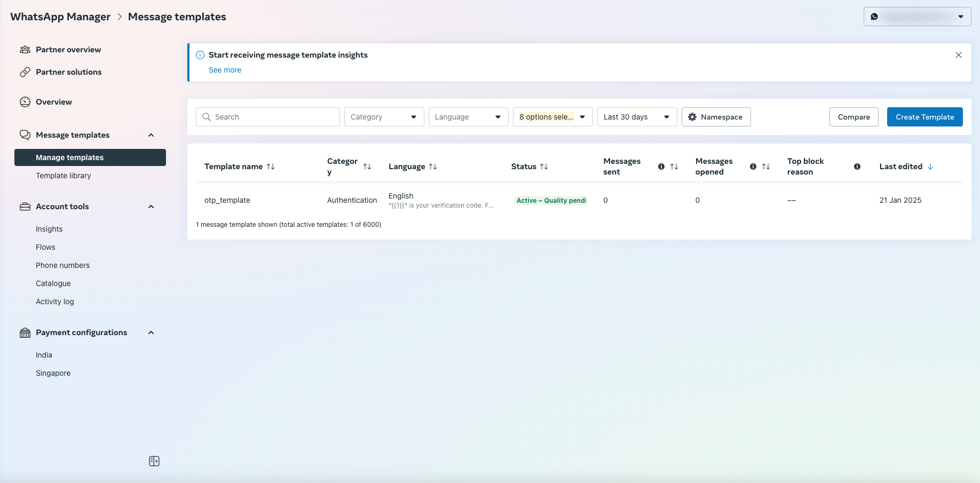Open the Last 30 days date dropdown
The height and width of the screenshot is (483, 980).
637,117
